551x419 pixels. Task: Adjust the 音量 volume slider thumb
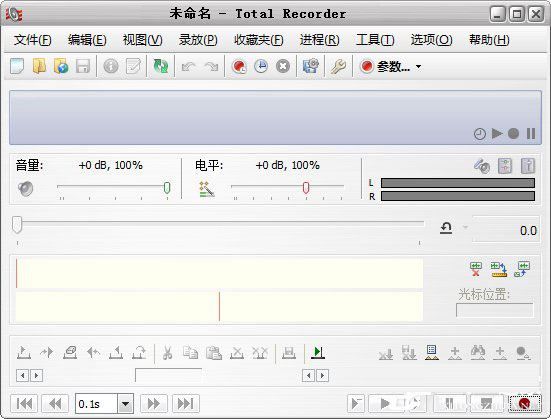[167, 188]
